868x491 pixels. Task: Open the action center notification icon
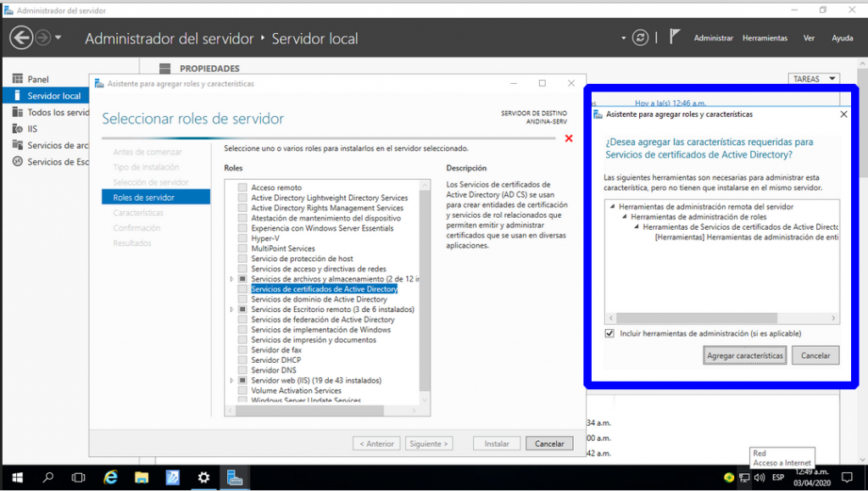pyautogui.click(x=847, y=477)
